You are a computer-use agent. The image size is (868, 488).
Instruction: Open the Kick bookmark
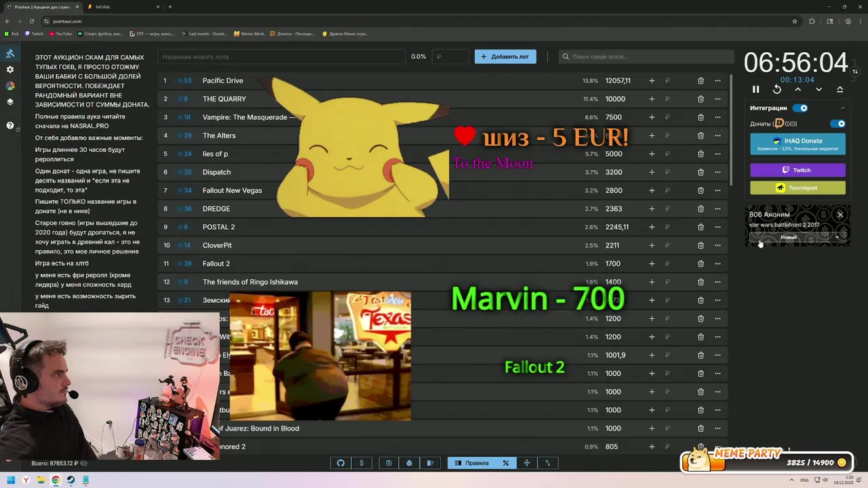(x=12, y=33)
